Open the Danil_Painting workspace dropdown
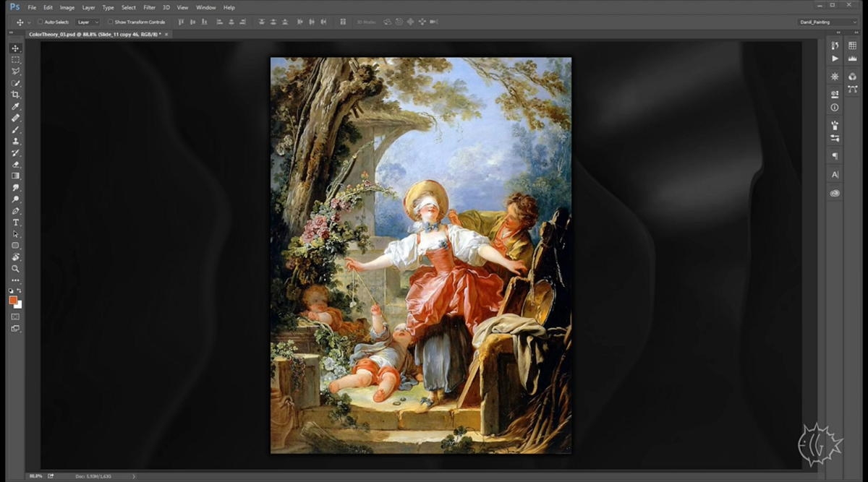Viewport: 868px width, 482px height. point(829,22)
